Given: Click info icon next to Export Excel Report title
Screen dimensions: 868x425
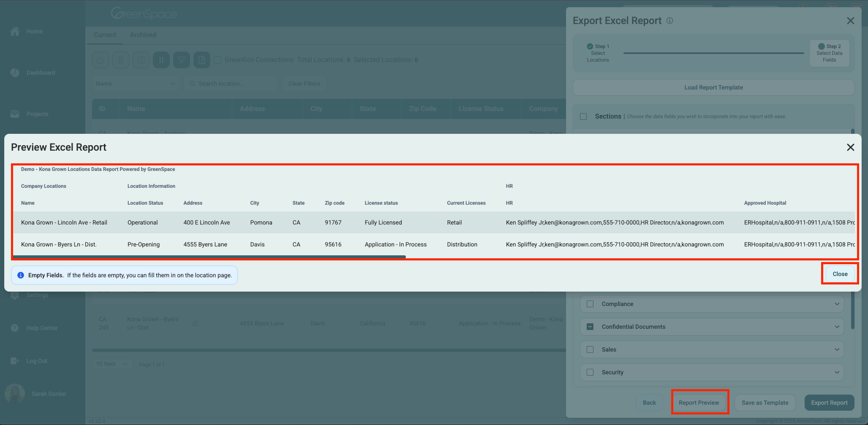Looking at the screenshot, I should [670, 21].
